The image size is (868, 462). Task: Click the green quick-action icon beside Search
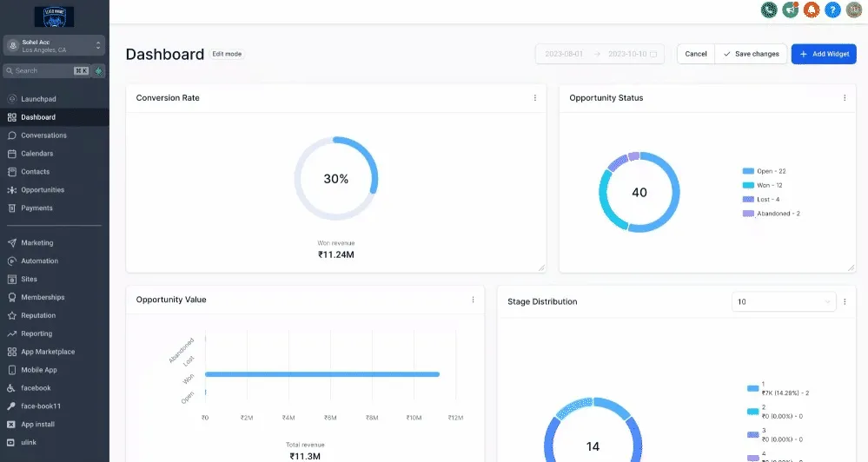98,71
